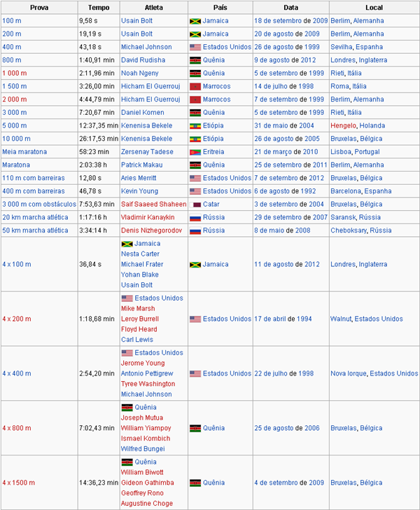This screenshot has height=510, width=420.
Task: Open the 400 m com barreiras event link
Action: [34, 191]
